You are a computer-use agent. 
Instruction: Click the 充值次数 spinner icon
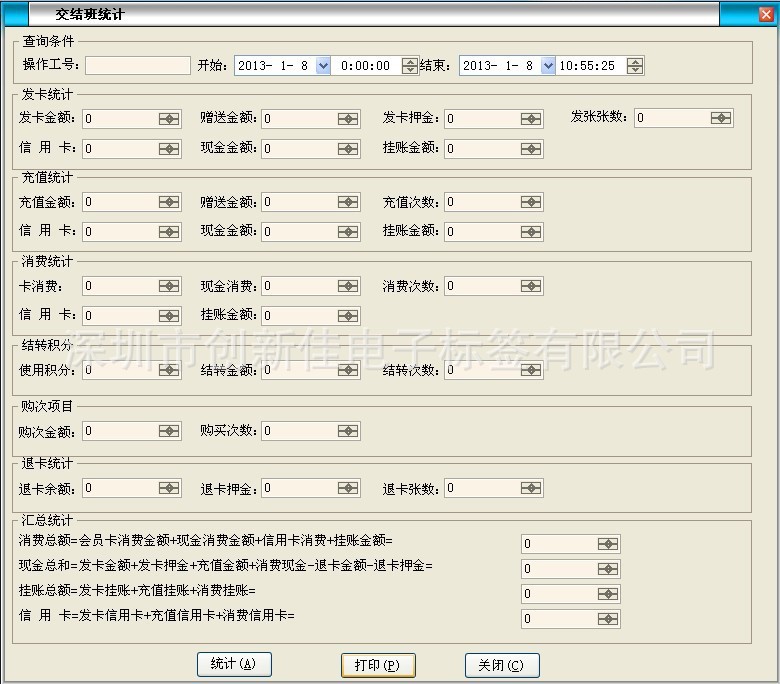(531, 203)
